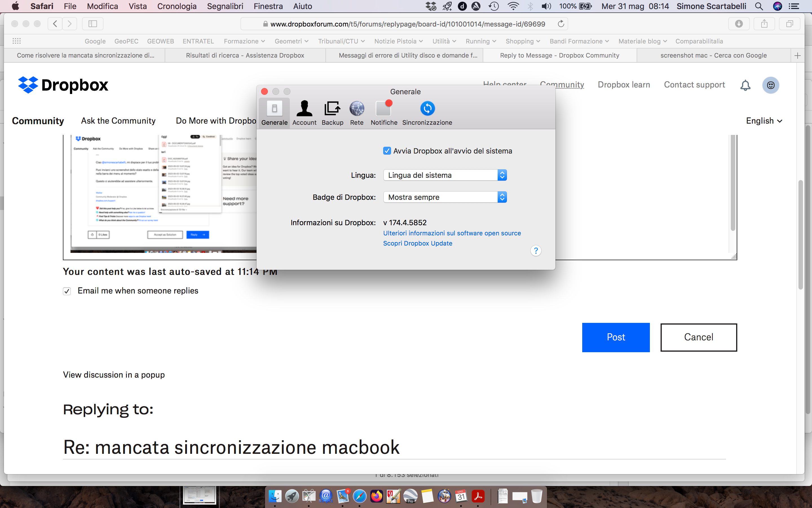Image resolution: width=812 pixels, height=508 pixels.
Task: Click the Safari share button
Action: click(764, 24)
